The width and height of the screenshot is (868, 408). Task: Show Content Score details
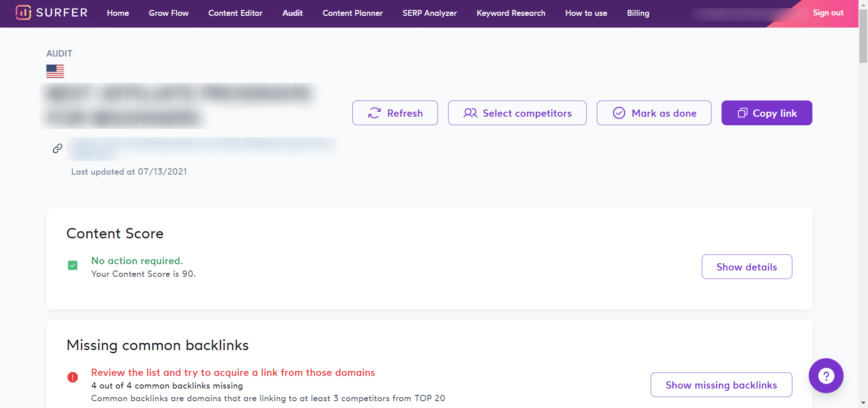point(747,267)
